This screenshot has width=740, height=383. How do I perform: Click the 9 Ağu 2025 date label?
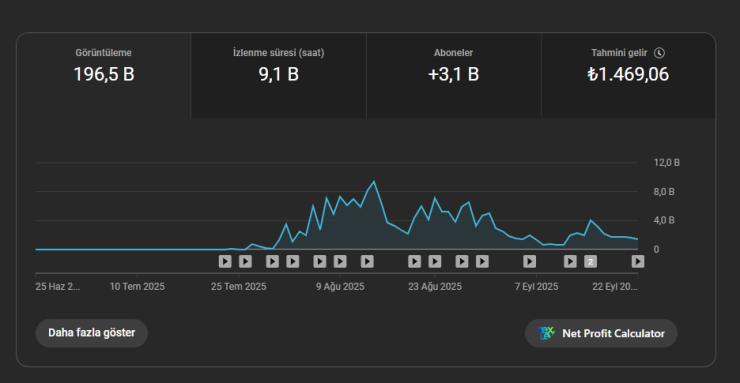tap(340, 287)
